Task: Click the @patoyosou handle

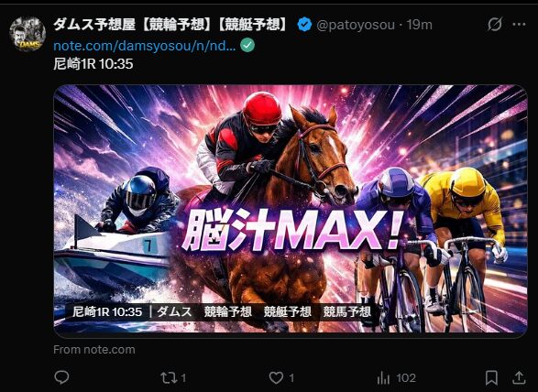Action: point(355,25)
